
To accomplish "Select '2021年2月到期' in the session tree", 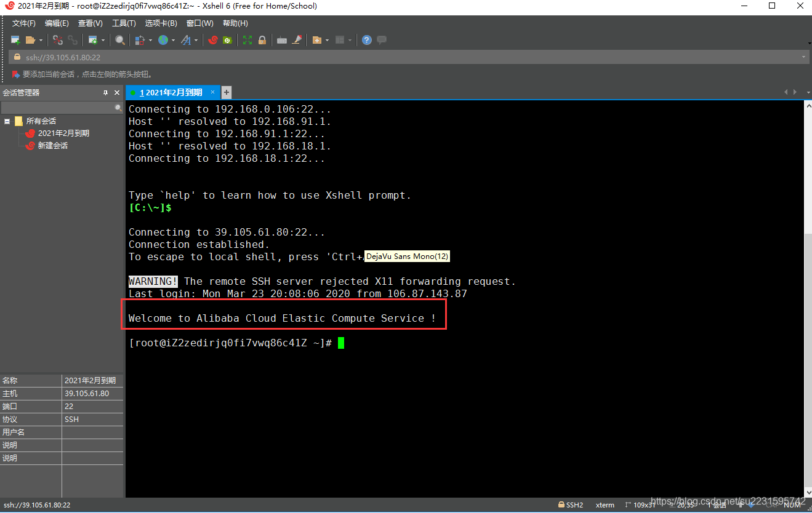I will tap(63, 133).
